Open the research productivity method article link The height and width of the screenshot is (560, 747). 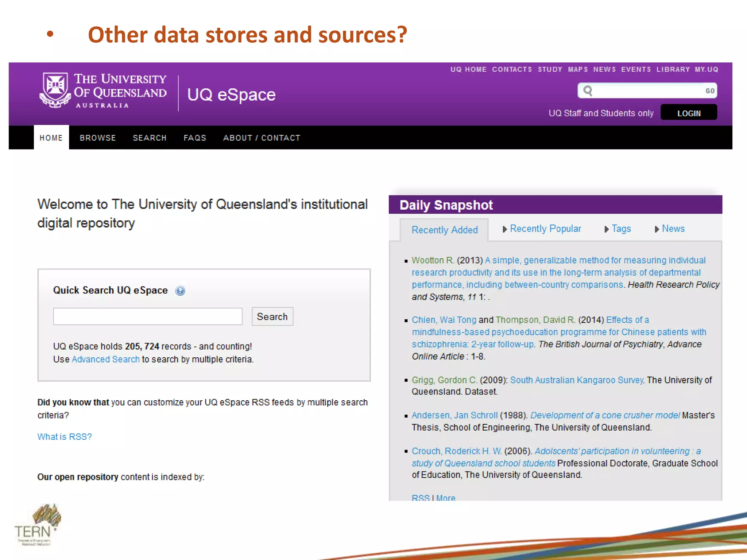(x=558, y=272)
